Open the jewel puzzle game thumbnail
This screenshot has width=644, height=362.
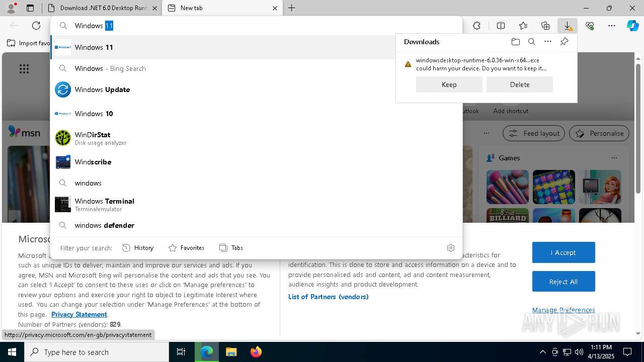click(554, 187)
